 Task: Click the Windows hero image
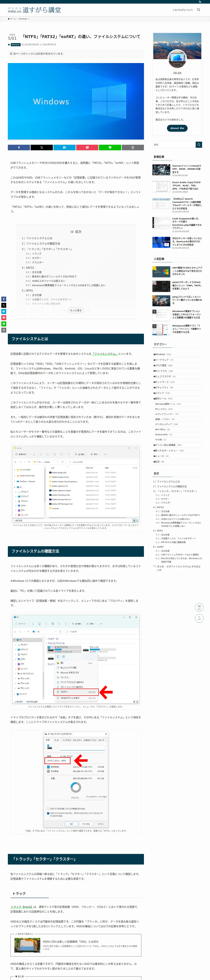tap(76, 101)
